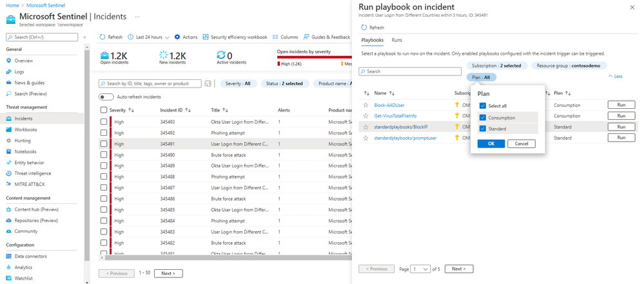The image size is (644, 284).
Task: Open Logs in the sidebar
Action: coord(19,72)
